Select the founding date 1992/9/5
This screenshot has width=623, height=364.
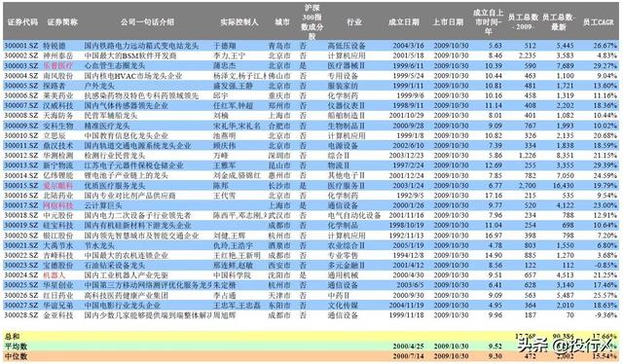point(411,196)
